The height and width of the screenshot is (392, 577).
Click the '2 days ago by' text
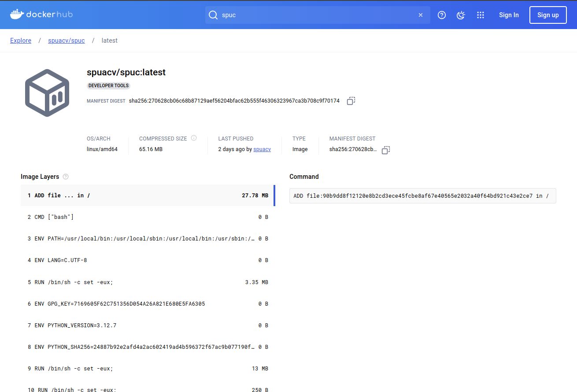(x=235, y=149)
